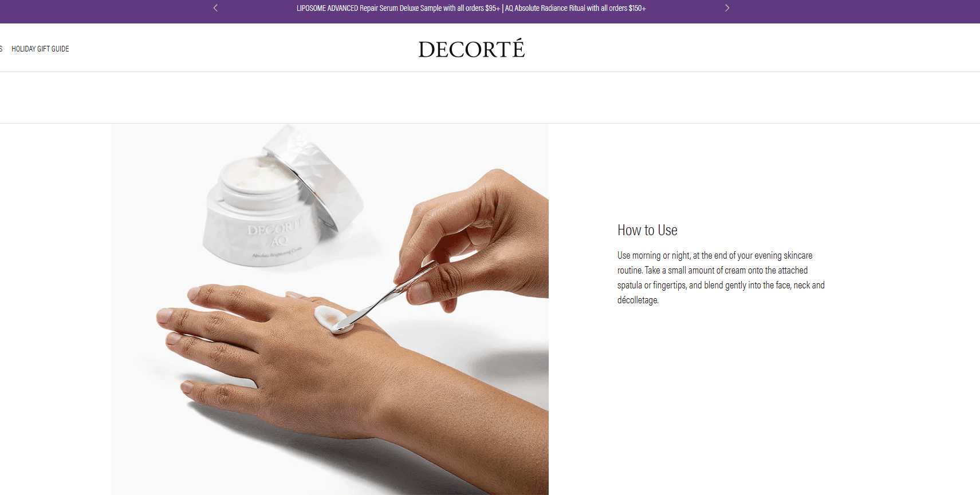Open the LIPOSOME ADVANCED Repair Serum sample offer

(x=398, y=8)
